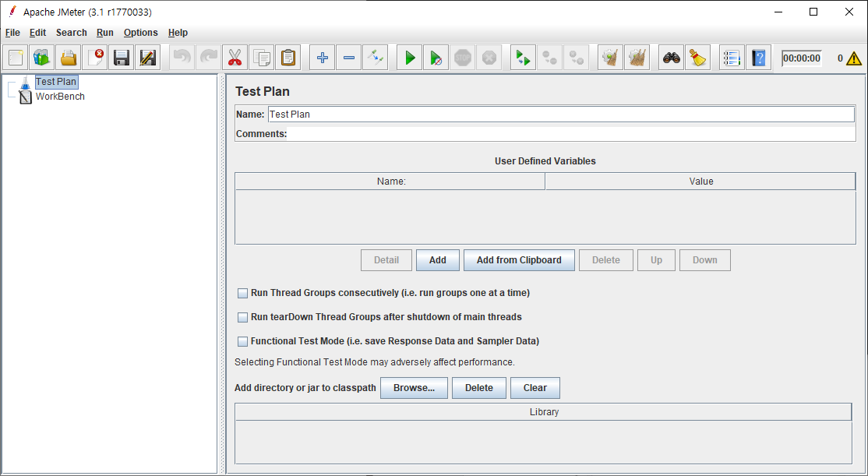This screenshot has height=476, width=868.
Task: Click the Save floppy disk icon
Action: [x=122, y=58]
